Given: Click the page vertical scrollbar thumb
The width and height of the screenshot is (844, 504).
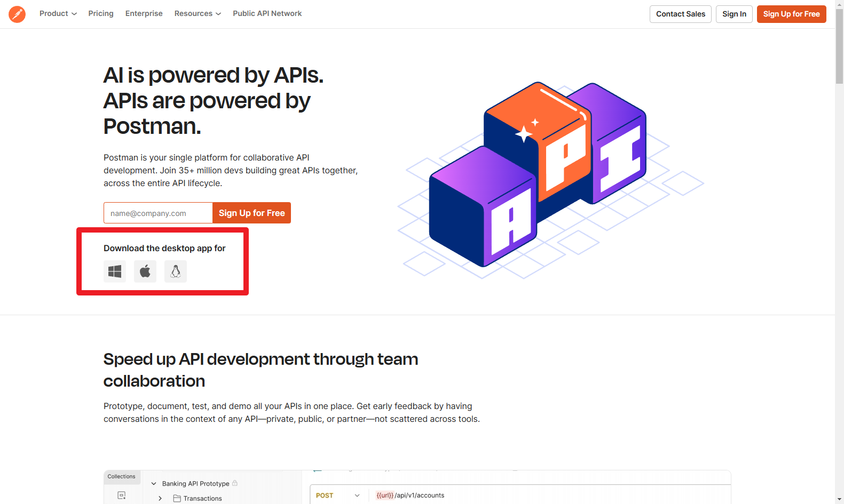Looking at the screenshot, I should 840,46.
